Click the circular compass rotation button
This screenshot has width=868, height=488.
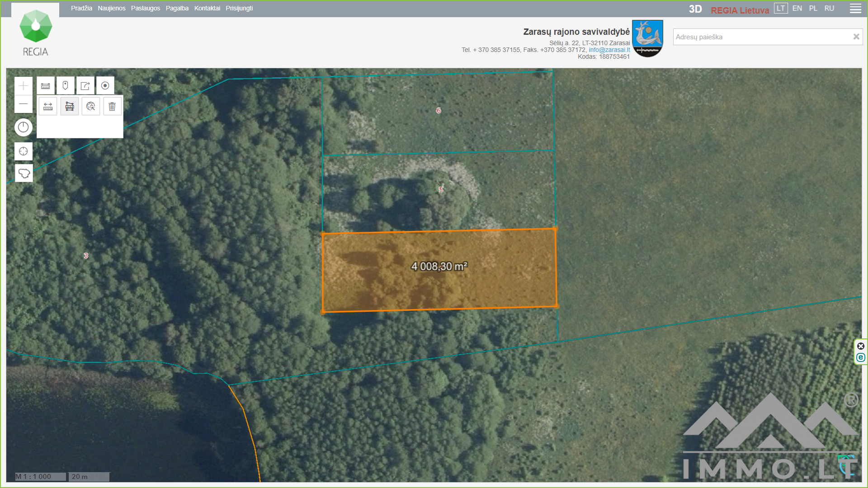tap(24, 127)
